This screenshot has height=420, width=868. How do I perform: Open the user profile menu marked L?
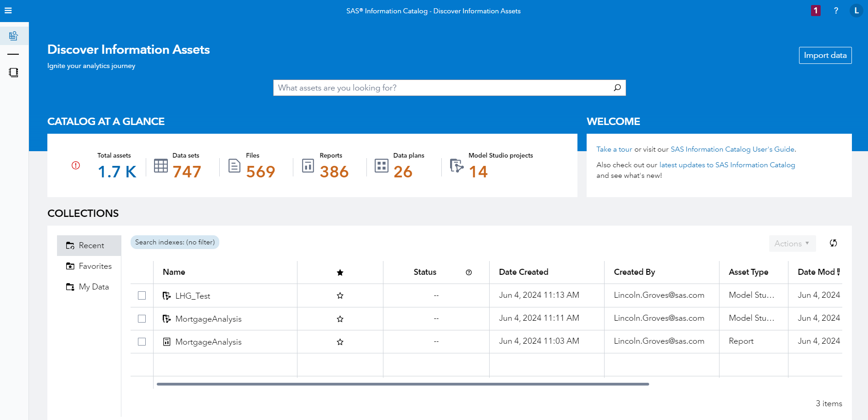coord(856,10)
